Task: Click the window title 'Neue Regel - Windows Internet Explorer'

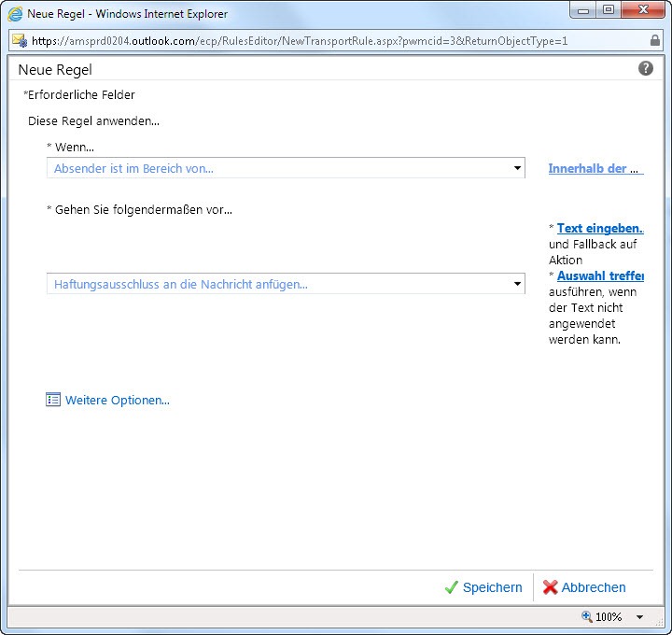Action: pos(127,14)
